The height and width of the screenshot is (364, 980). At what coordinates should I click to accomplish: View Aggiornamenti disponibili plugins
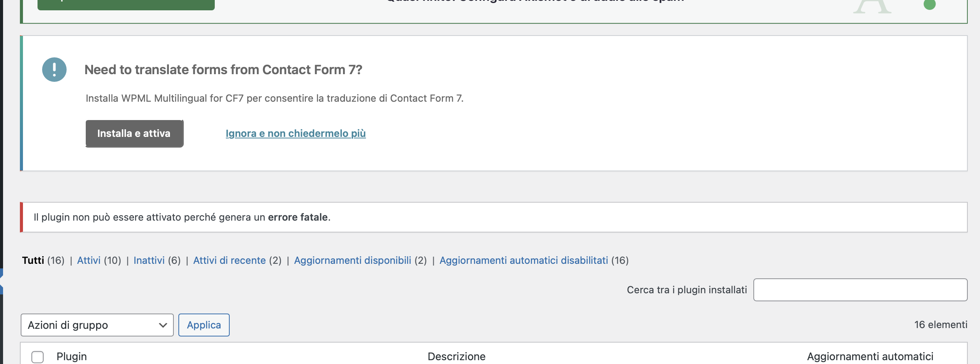tap(353, 260)
